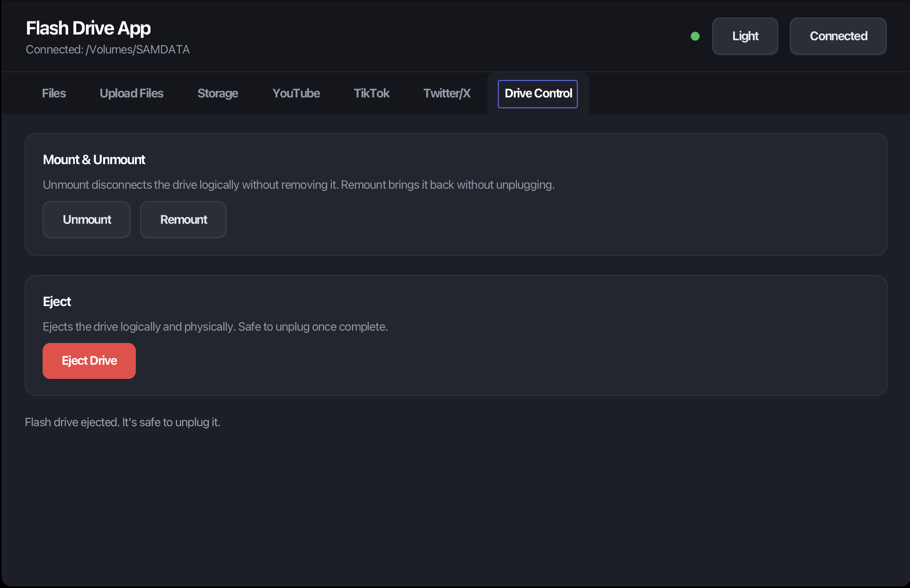Image resolution: width=910 pixels, height=588 pixels.
Task: Switch to the Upload Files tab
Action: pos(132,94)
